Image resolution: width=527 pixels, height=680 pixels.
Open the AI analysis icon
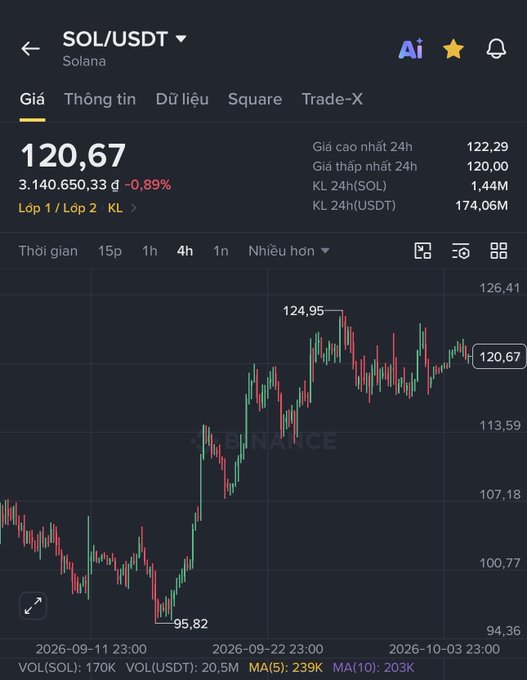pos(410,49)
